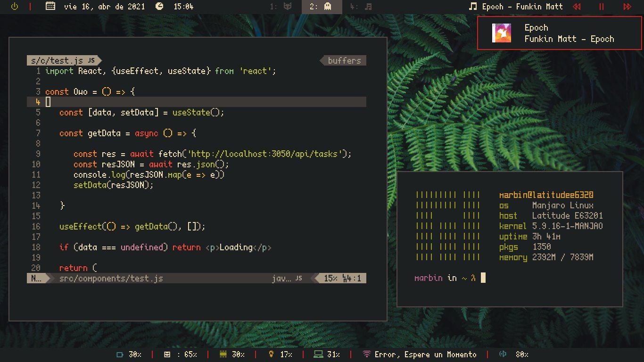644x362 pixels.
Task: Dismiss the Epoch song notification popup
Action: point(560,33)
